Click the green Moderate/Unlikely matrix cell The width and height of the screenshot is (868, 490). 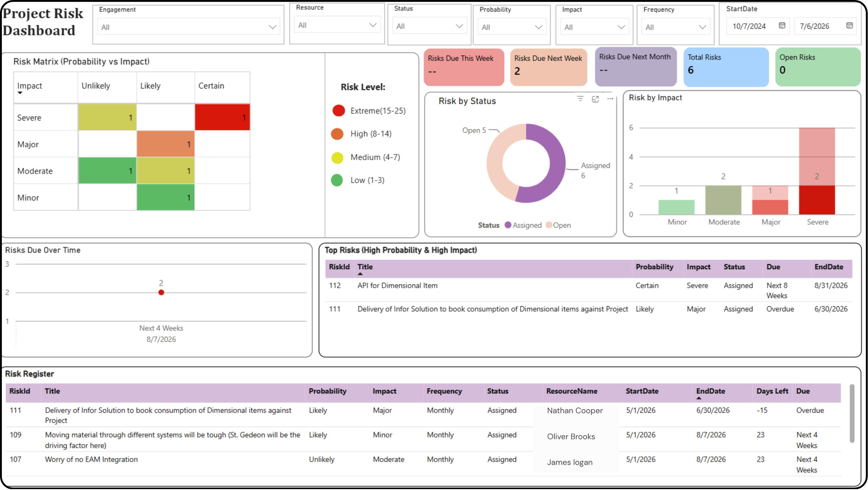[x=107, y=171]
